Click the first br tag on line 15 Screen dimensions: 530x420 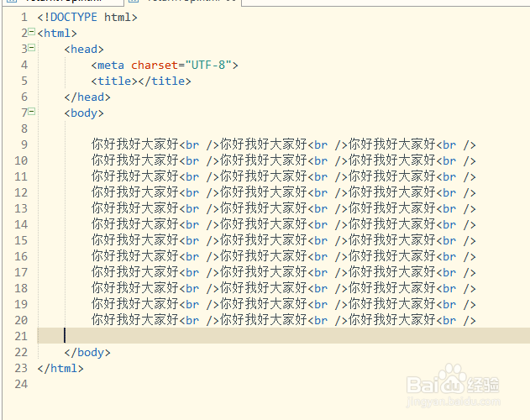199,240
